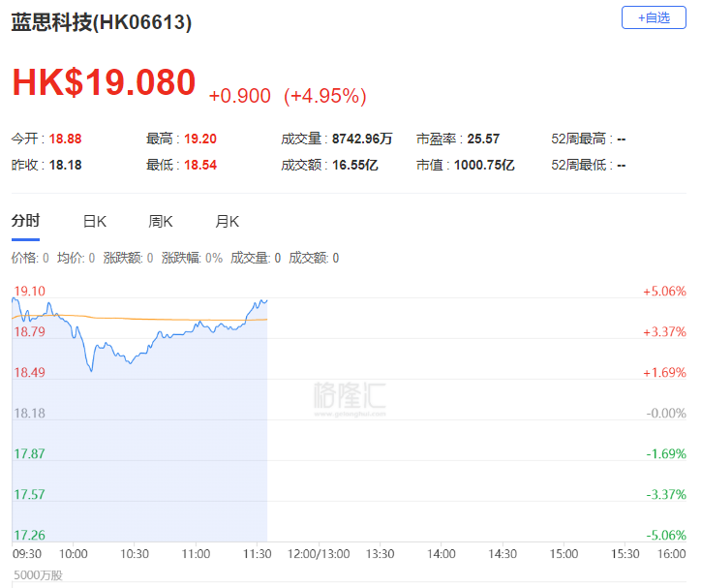The height and width of the screenshot is (588, 701).
Task: Open the 月K monthly chart tab
Action: [228, 221]
